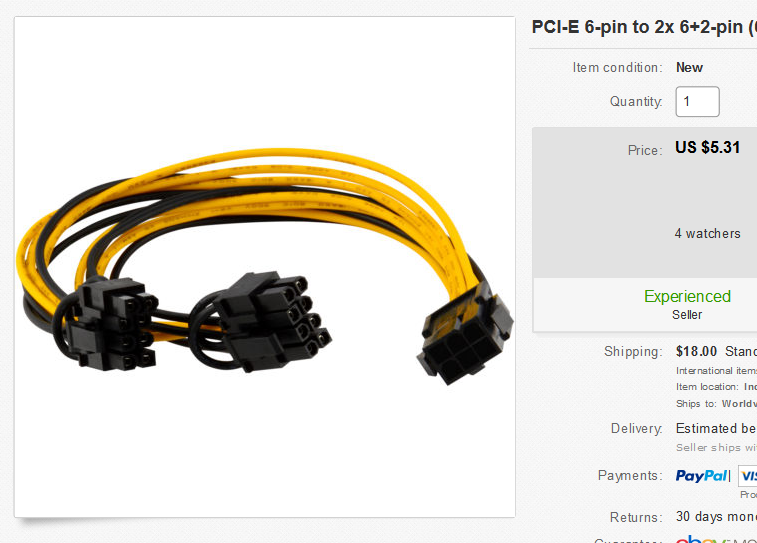This screenshot has height=543, width=757.
Task: Click the Item location line
Action: (716, 387)
